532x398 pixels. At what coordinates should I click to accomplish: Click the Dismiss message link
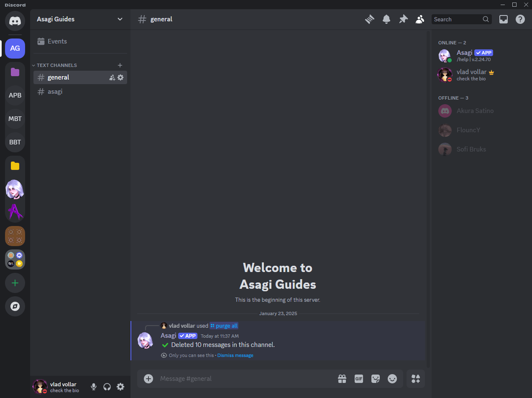pyautogui.click(x=235, y=355)
